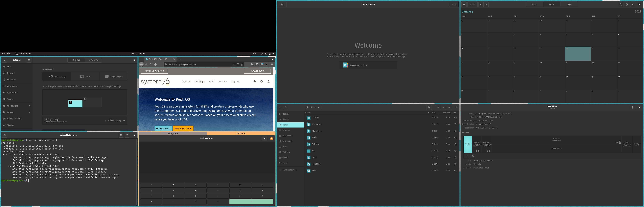Open the Disks drive options kebab menu
Screen dimensions: 644x207
point(633,108)
